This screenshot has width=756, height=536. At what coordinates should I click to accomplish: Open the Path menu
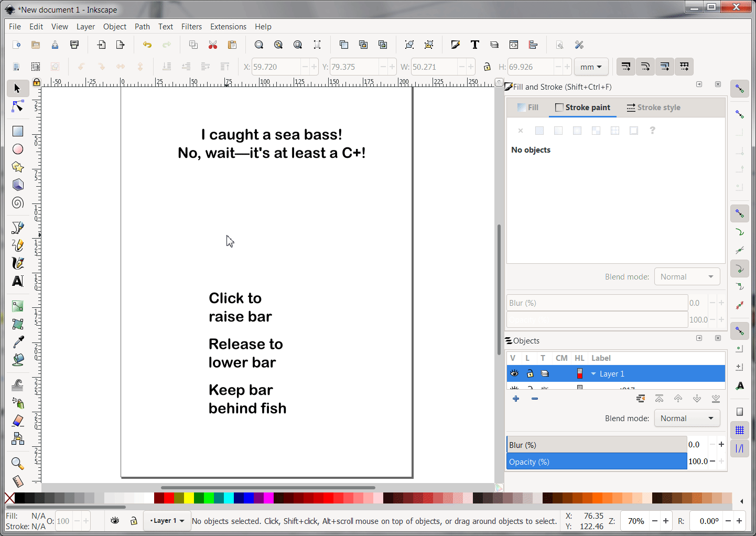pos(142,26)
